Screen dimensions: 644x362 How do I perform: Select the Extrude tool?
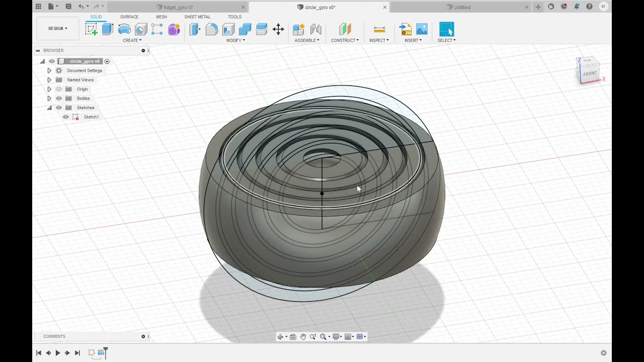tap(108, 29)
